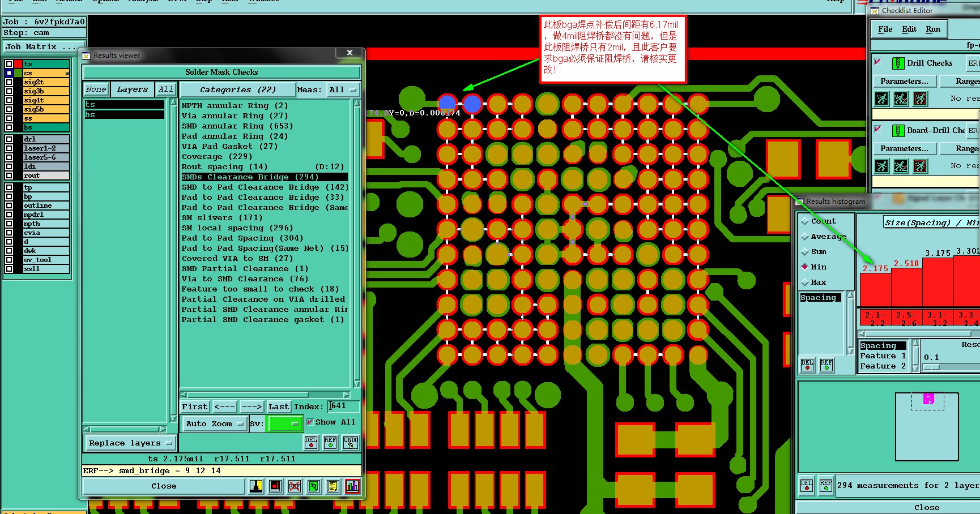Click the REF icon in Results viewer
Image resolution: width=980 pixels, height=514 pixels.
click(x=330, y=442)
